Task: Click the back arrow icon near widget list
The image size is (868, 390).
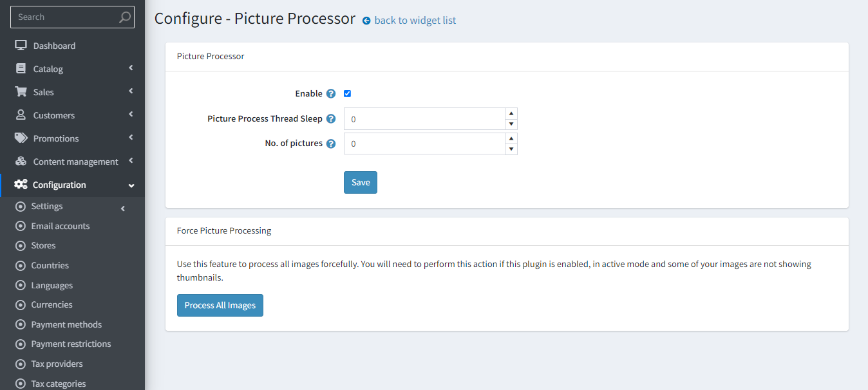Action: 366,21
